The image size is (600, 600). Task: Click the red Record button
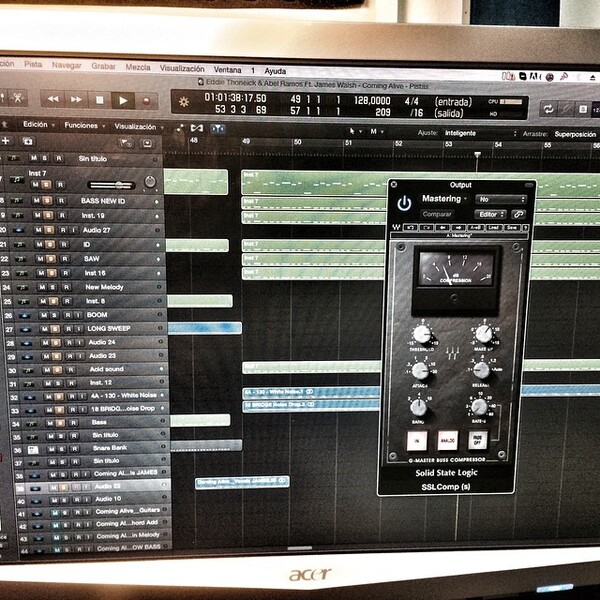click(146, 101)
